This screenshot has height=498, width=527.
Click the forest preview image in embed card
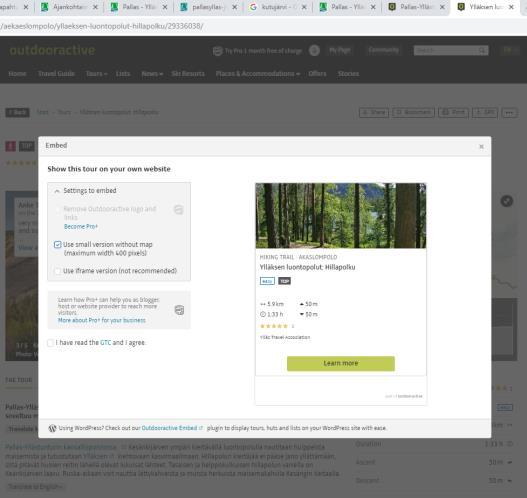(x=340, y=215)
